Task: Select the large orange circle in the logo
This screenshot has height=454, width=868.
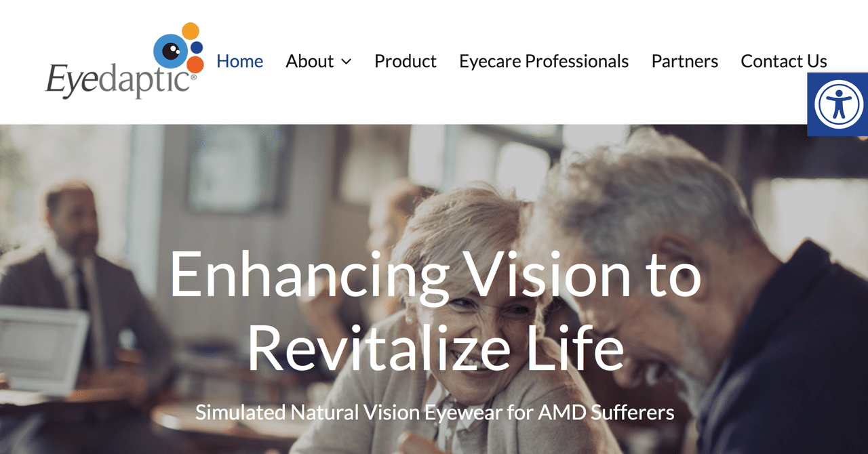Action: [x=195, y=64]
